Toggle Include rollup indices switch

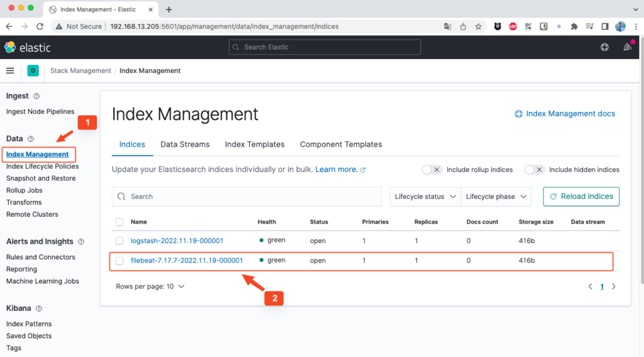(x=431, y=169)
